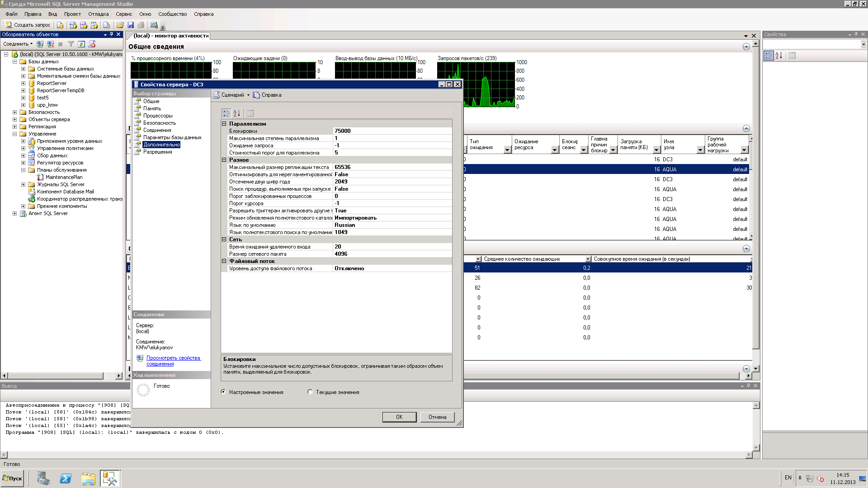868x488 pixels.
Task: Select MaintenancePlan tree item
Action: tap(64, 177)
